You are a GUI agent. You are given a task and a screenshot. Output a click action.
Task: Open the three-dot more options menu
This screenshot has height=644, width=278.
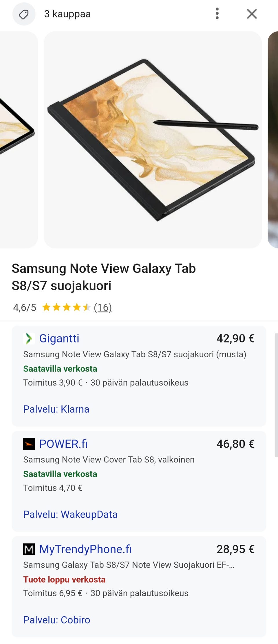[217, 14]
